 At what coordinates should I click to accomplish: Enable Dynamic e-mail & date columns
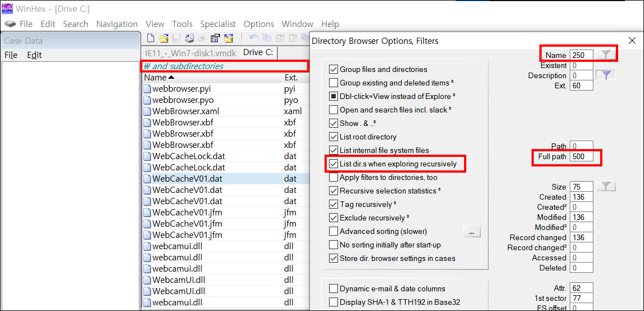[333, 289]
